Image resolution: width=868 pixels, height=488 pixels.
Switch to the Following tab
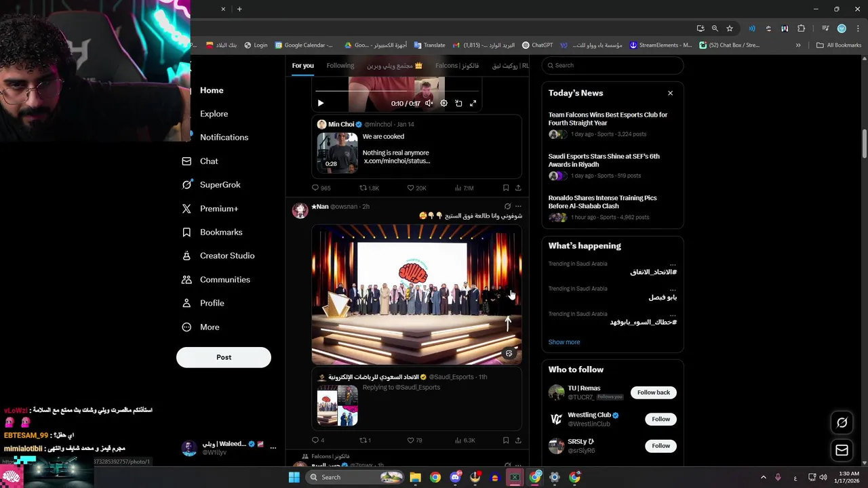[340, 66]
